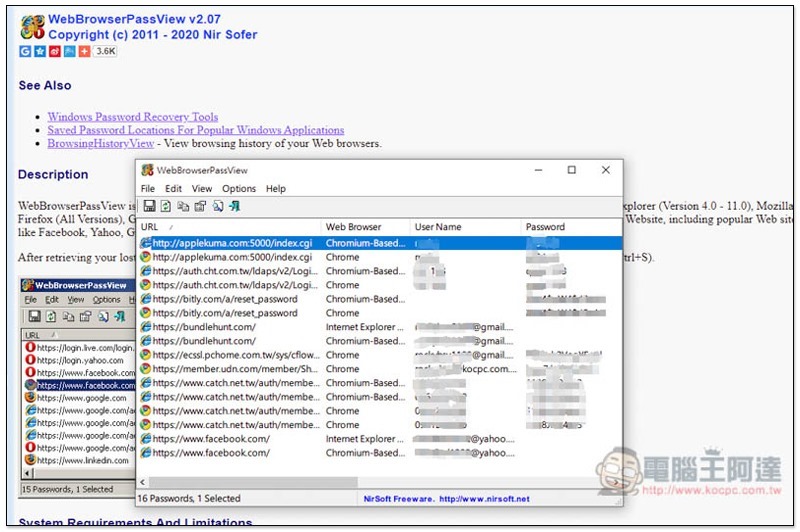Viewport: 800px width, 532px height.
Task: Click the Copy Selected Items toolbar icon
Action: 183,206
